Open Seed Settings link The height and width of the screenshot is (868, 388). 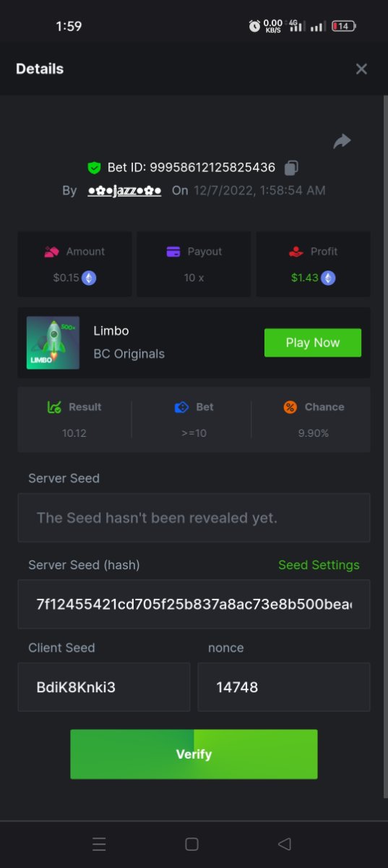(319, 565)
